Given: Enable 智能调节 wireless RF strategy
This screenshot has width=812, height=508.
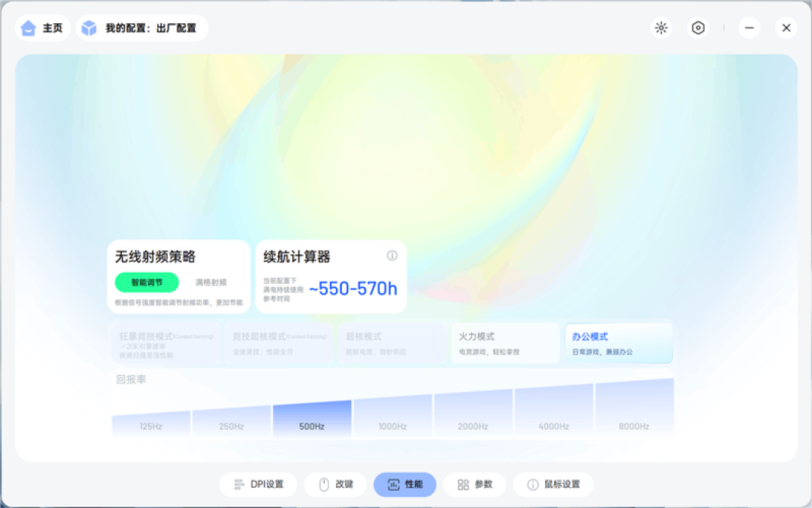Looking at the screenshot, I should click(x=147, y=283).
